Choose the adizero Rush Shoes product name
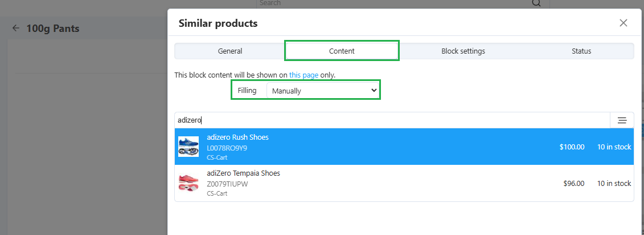Viewport: 644px width, 235px height. tap(237, 137)
